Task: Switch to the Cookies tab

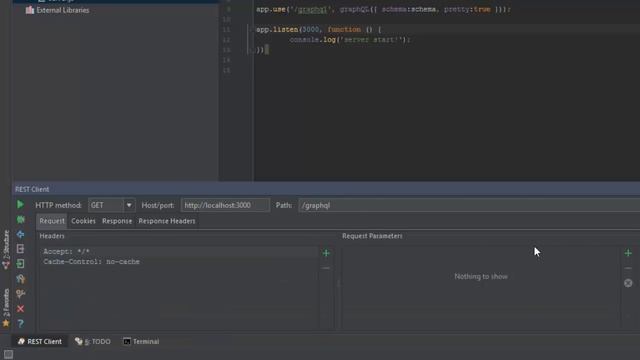Action: [83, 221]
